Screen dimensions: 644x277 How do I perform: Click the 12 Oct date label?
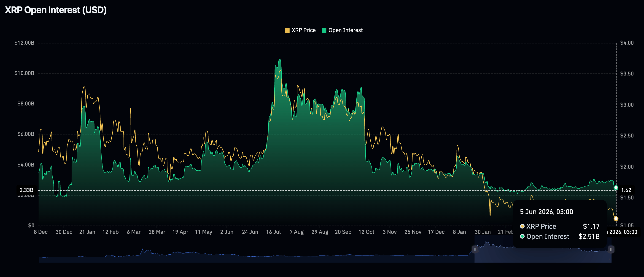point(366,232)
